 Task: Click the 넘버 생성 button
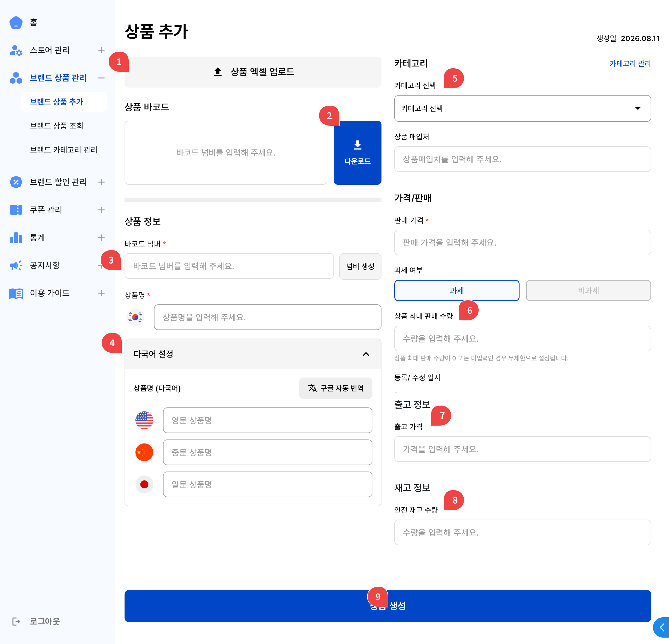tap(360, 266)
